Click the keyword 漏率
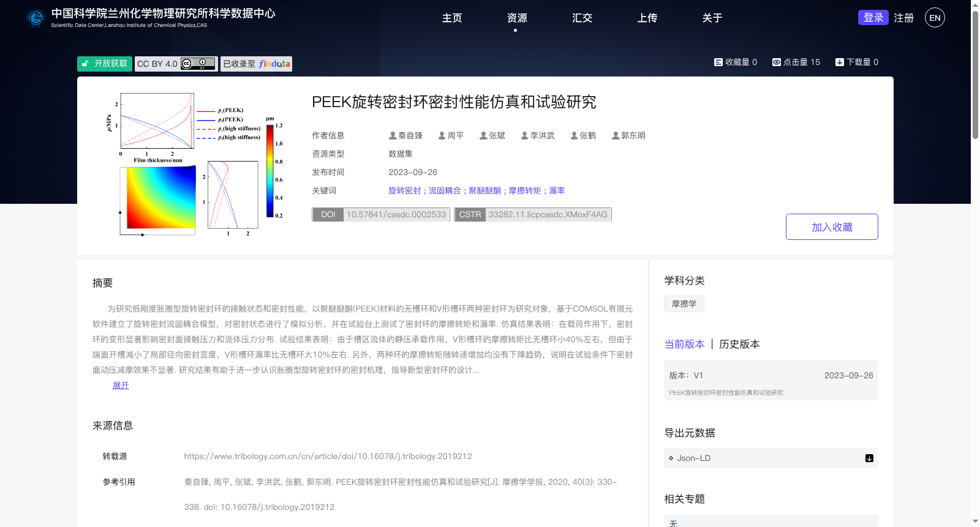980x527 pixels. pyautogui.click(x=557, y=190)
